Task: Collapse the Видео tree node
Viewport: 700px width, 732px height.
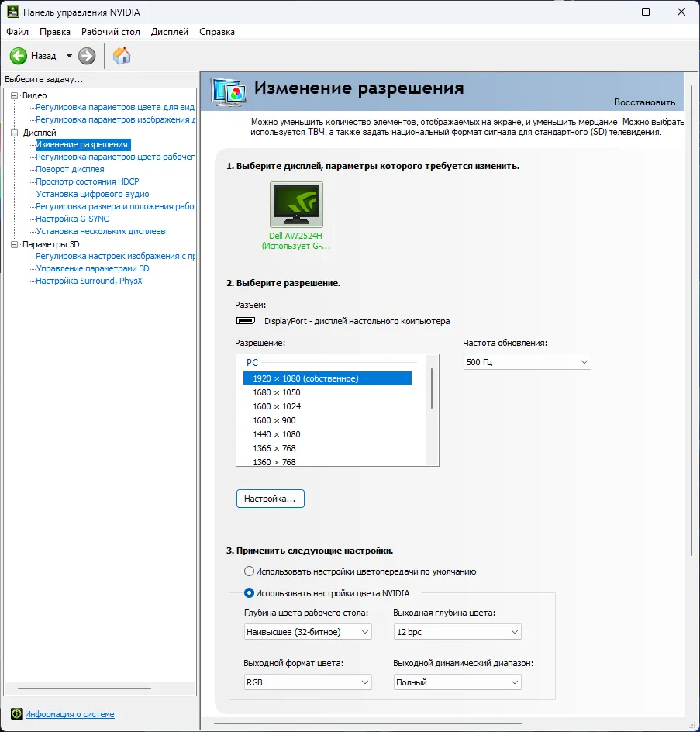Action: click(14, 95)
